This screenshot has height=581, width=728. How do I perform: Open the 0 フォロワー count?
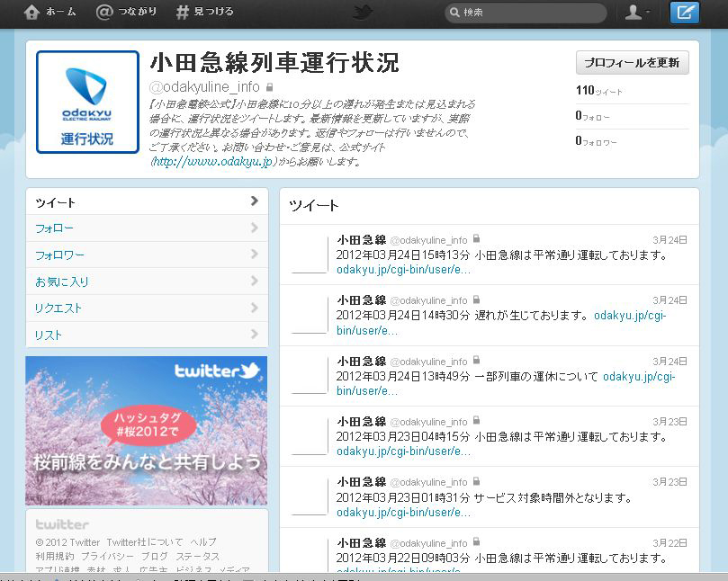pos(596,140)
